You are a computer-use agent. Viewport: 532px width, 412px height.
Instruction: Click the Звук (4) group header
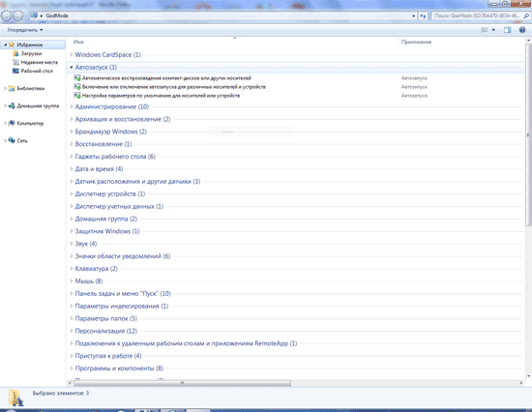86,244
